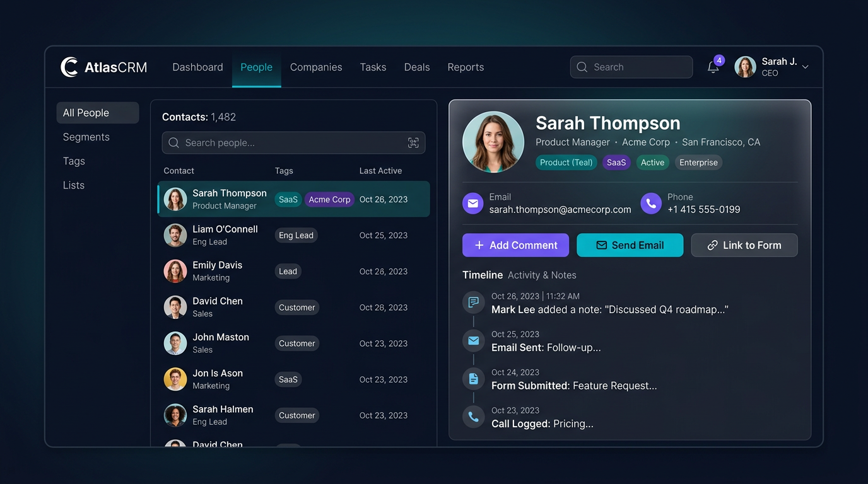Click the Email Sent timeline icon

pos(473,341)
